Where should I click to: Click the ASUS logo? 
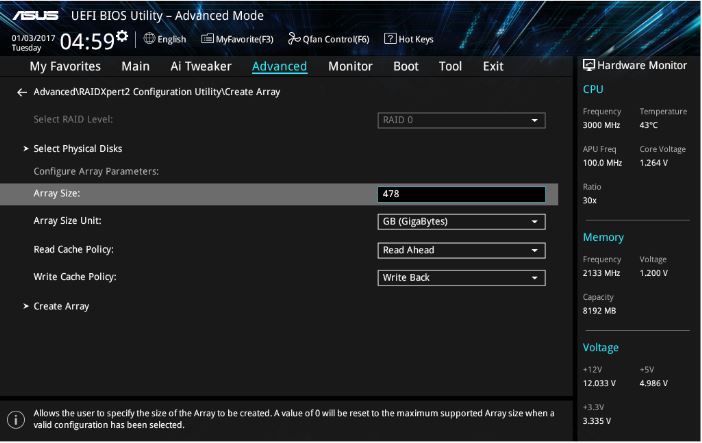[36, 16]
